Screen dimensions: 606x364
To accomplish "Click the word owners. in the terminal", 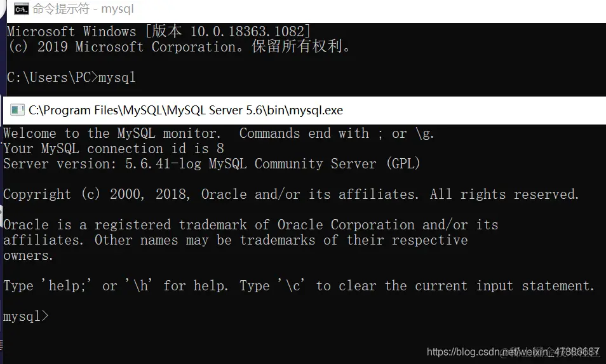I will [28, 255].
